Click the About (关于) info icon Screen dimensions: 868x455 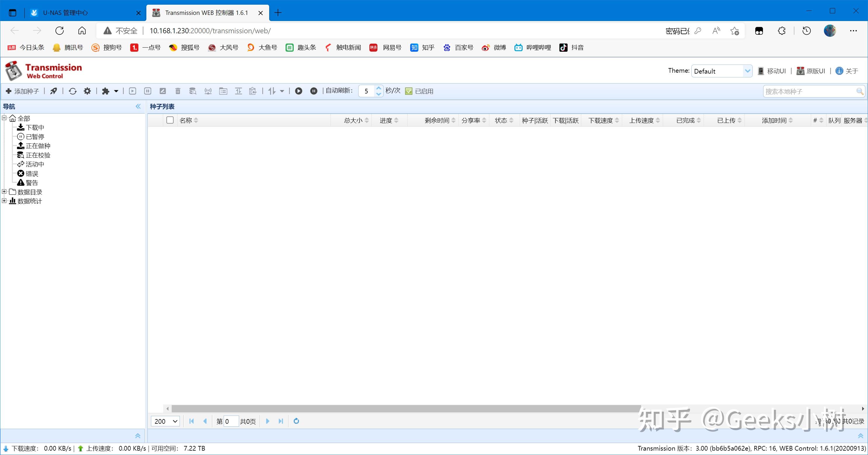click(839, 71)
